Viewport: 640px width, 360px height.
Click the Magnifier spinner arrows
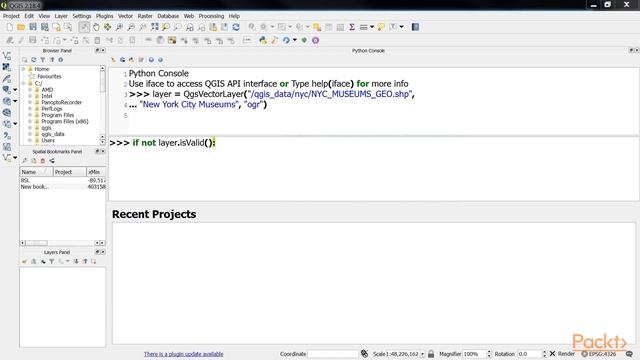coord(489,354)
